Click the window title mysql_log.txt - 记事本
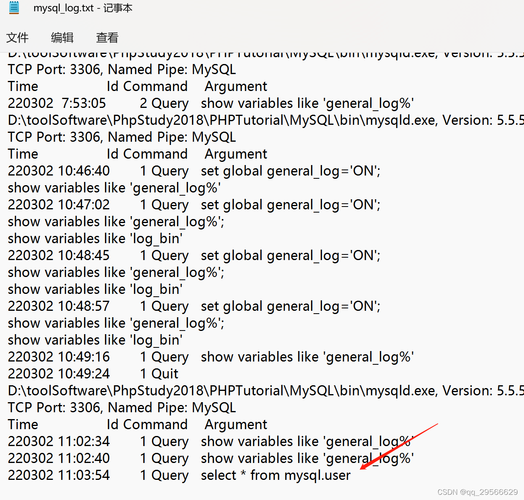This screenshot has width=524, height=500. pos(83,8)
